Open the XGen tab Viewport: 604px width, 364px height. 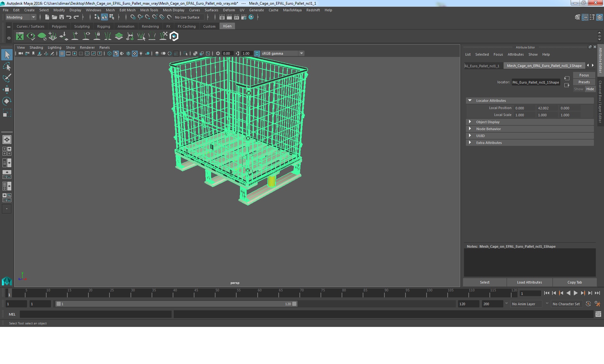click(x=227, y=26)
